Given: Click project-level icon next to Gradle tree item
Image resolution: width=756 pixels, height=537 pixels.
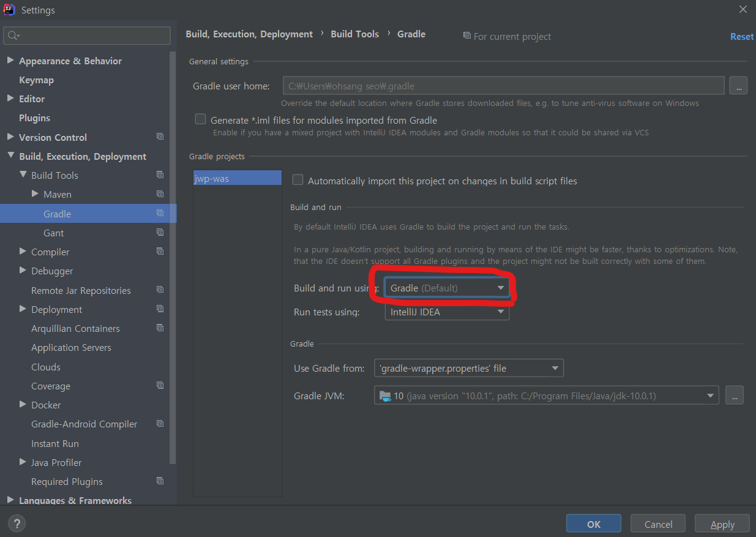Looking at the screenshot, I should [x=160, y=213].
